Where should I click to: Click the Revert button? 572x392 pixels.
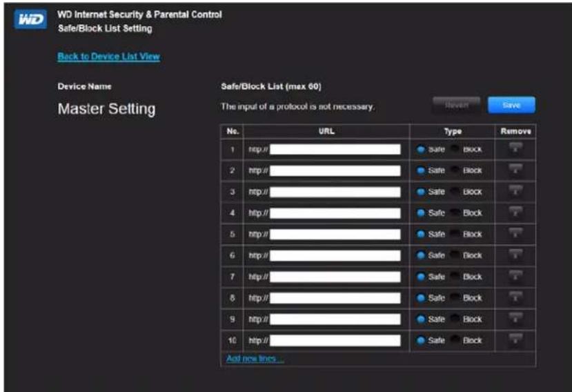[456, 105]
